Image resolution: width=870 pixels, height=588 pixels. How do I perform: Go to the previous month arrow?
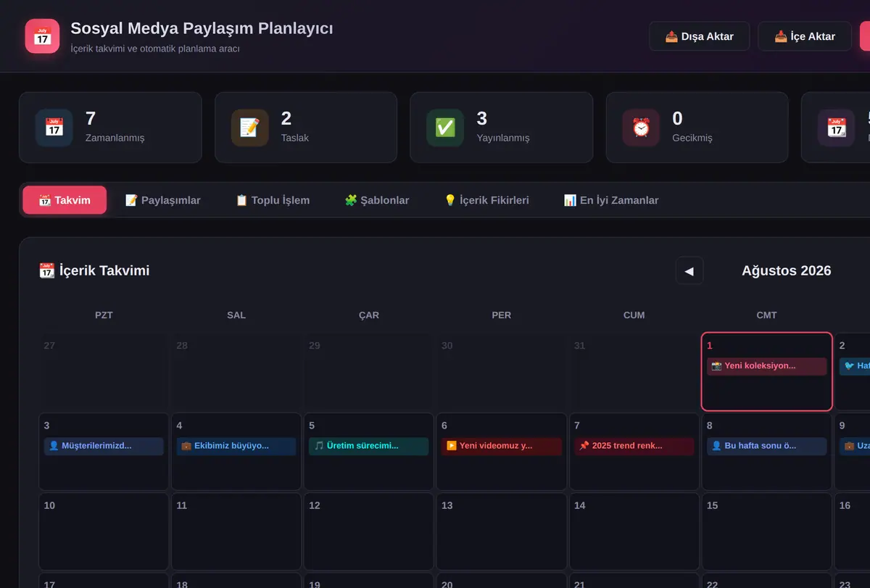point(689,270)
